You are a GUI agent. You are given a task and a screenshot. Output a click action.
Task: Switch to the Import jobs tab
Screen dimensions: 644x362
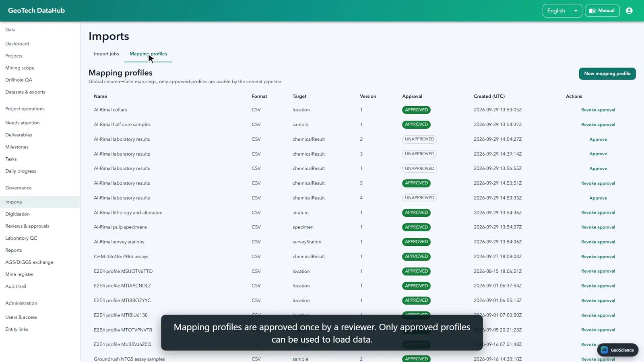[x=106, y=54]
